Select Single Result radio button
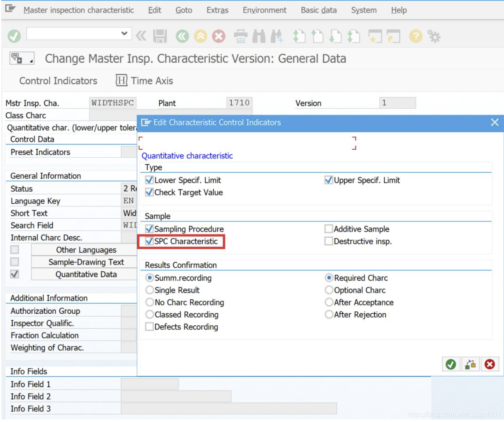 point(150,290)
